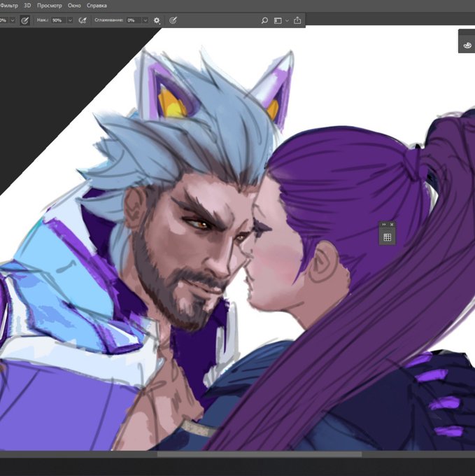Viewport: 475px width, 476px height.
Task: Open the flow 90% dropdown arrow
Action: [70, 20]
